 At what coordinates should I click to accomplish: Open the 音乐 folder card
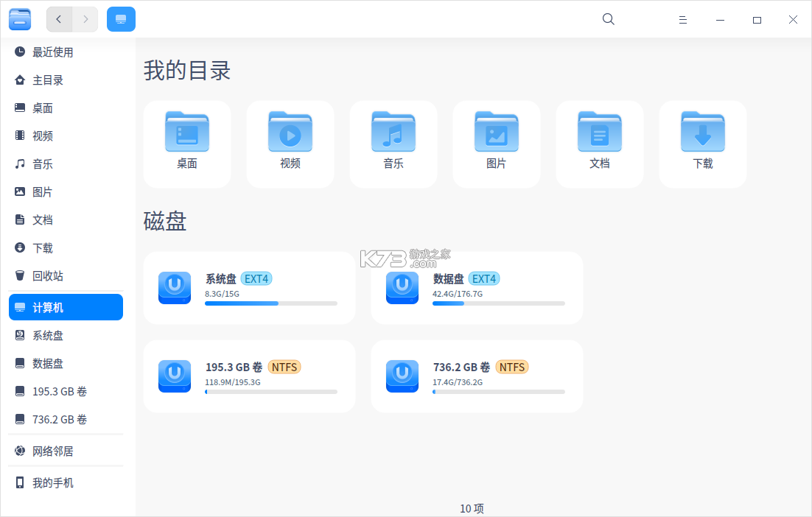(393, 144)
